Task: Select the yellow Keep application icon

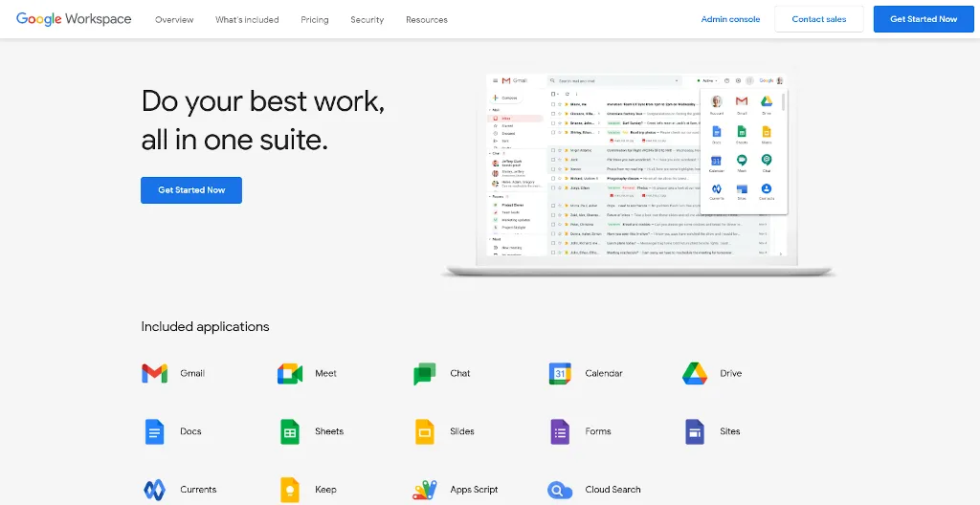Action: 290,490
